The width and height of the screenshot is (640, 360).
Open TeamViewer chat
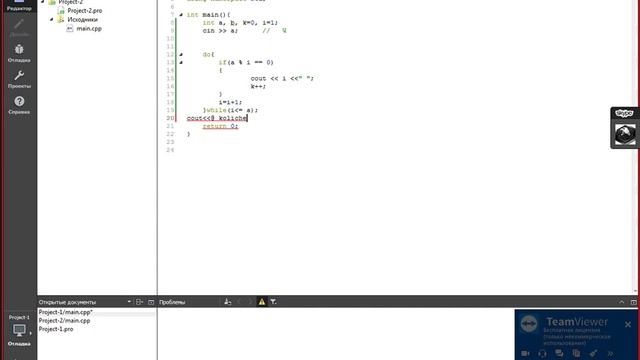[x=559, y=353]
